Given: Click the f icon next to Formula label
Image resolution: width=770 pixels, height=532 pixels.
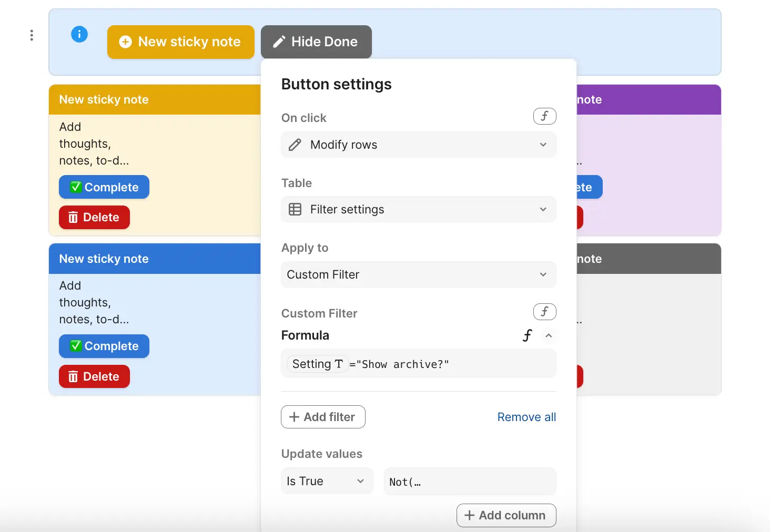Looking at the screenshot, I should 527,335.
